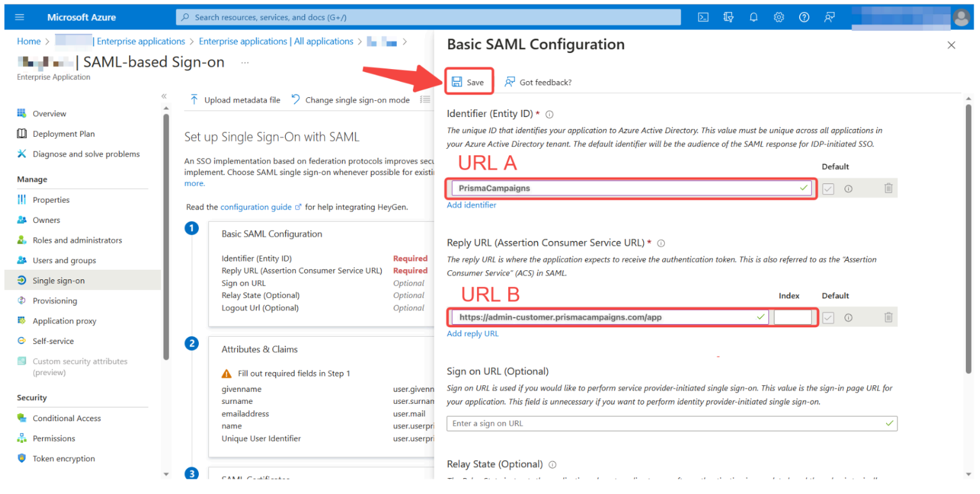
Task: Edit the PrismaCampaigns identifier field
Action: coord(632,188)
